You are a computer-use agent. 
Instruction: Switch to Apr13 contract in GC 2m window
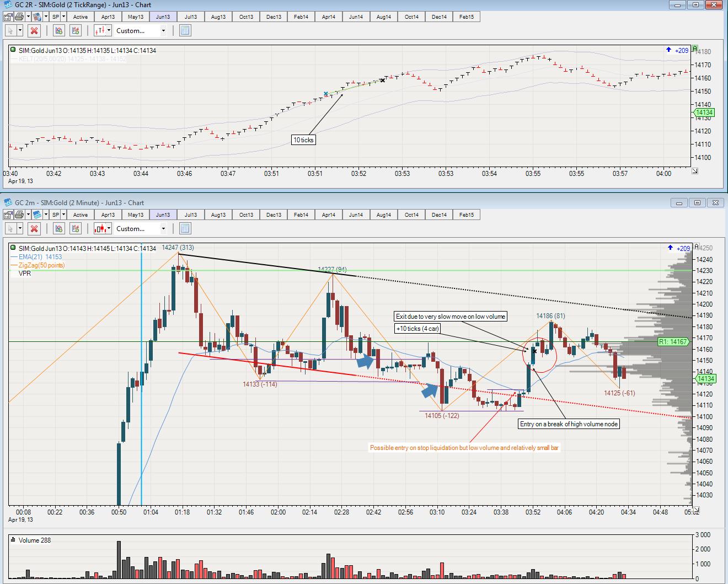coord(108,215)
